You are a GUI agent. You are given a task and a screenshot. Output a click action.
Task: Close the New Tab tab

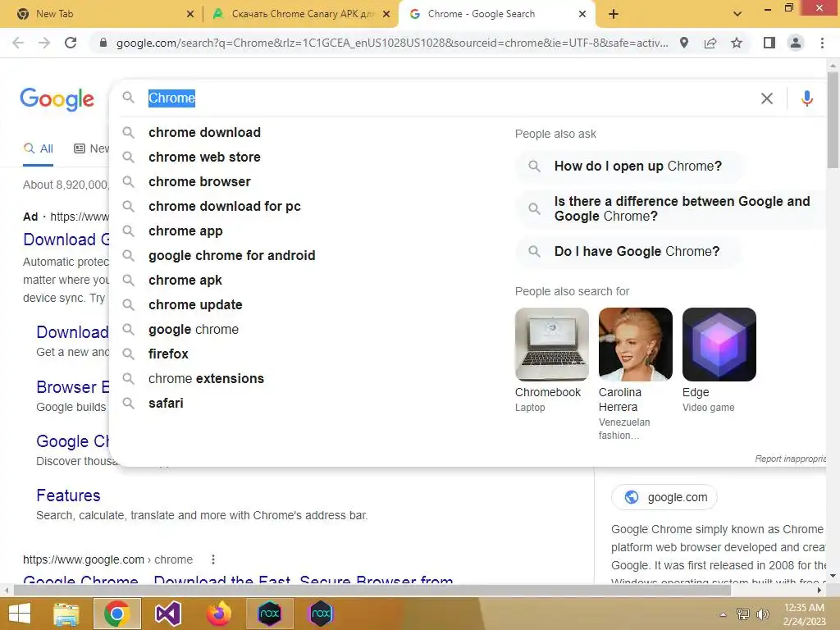coord(189,14)
